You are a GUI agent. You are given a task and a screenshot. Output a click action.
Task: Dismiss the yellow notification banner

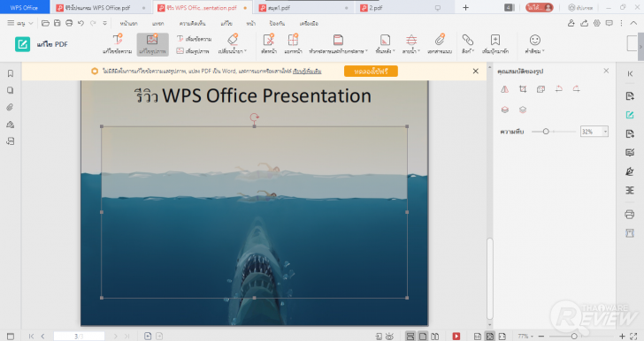pyautogui.click(x=476, y=71)
